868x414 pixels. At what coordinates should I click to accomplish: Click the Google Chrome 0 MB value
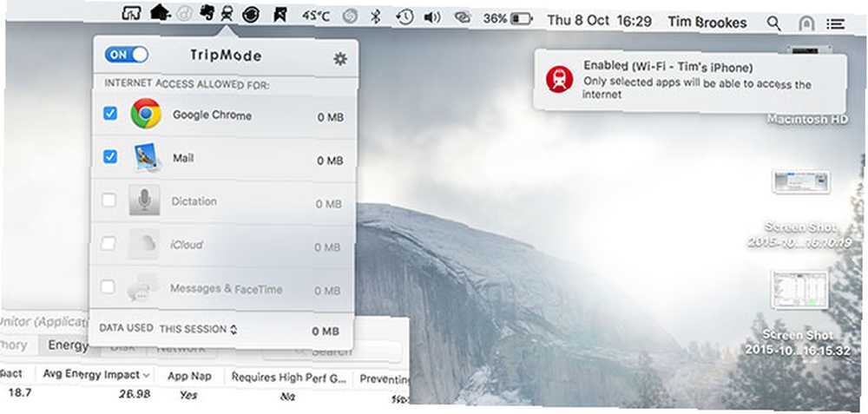(x=331, y=117)
